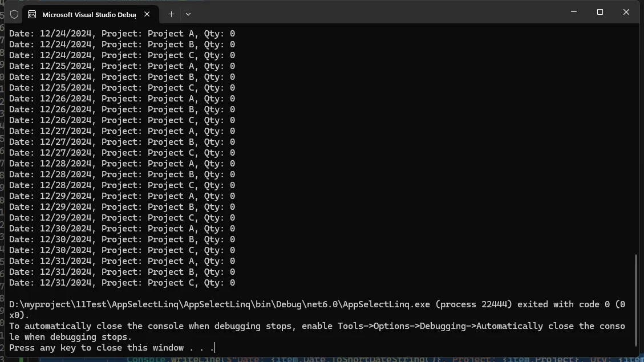Maximize the terminal window
Image resolution: width=644 pixels, height=362 pixels.
pos(600,12)
